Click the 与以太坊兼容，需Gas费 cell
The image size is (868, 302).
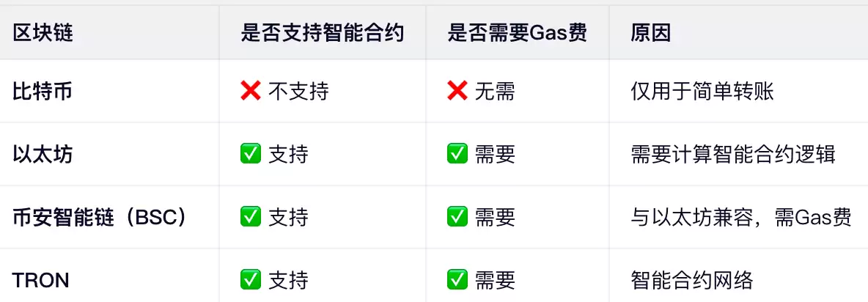[x=740, y=217]
